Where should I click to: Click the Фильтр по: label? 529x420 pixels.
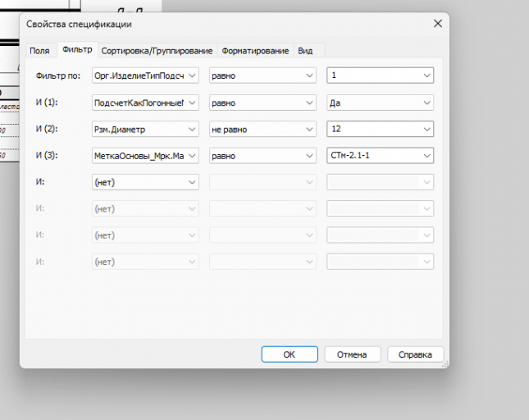58,75
